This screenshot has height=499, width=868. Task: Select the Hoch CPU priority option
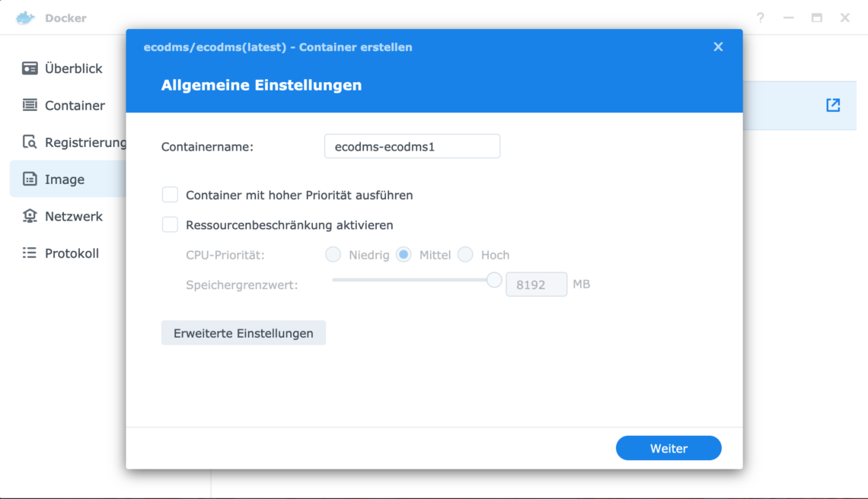(x=465, y=255)
